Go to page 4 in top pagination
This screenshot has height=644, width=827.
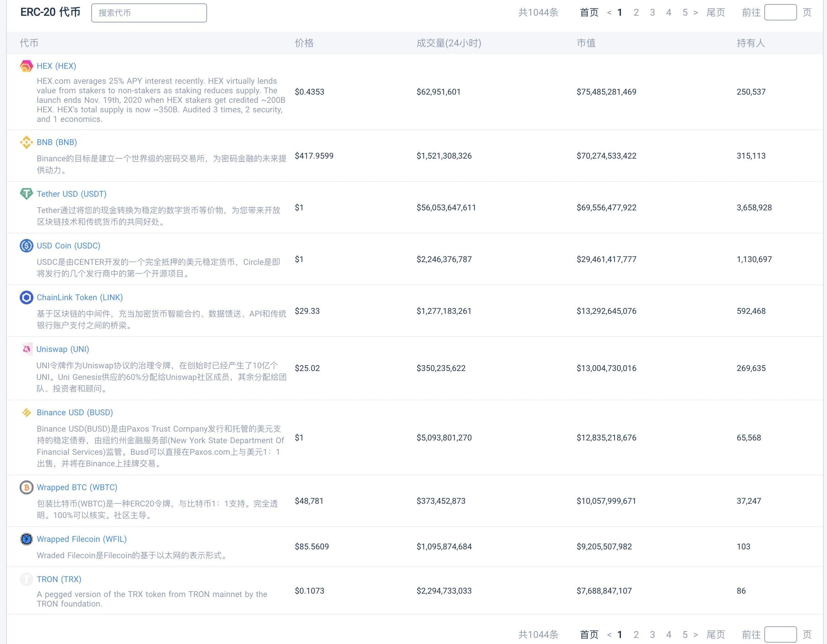[x=669, y=13]
